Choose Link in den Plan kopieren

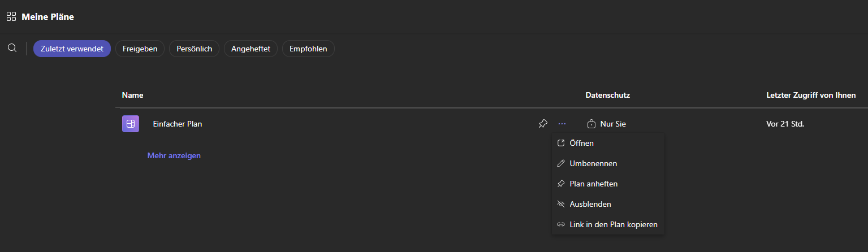(608, 224)
